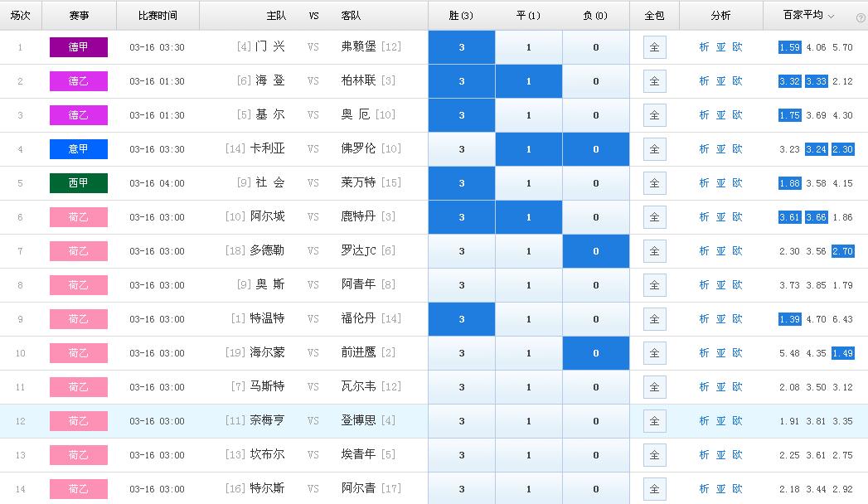Screen dimensions: 868x504
Task: Select all outcomes for match 4 卡利亚
Action: (654, 149)
